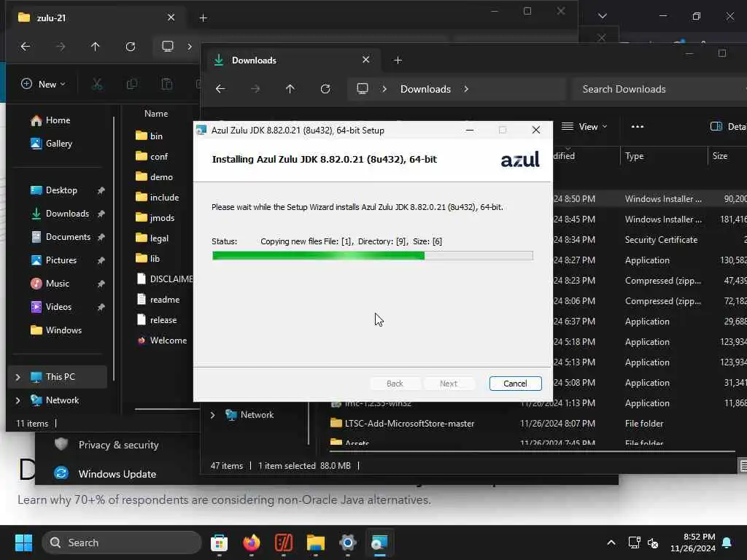Open File Explorer from taskbar

coord(315,542)
